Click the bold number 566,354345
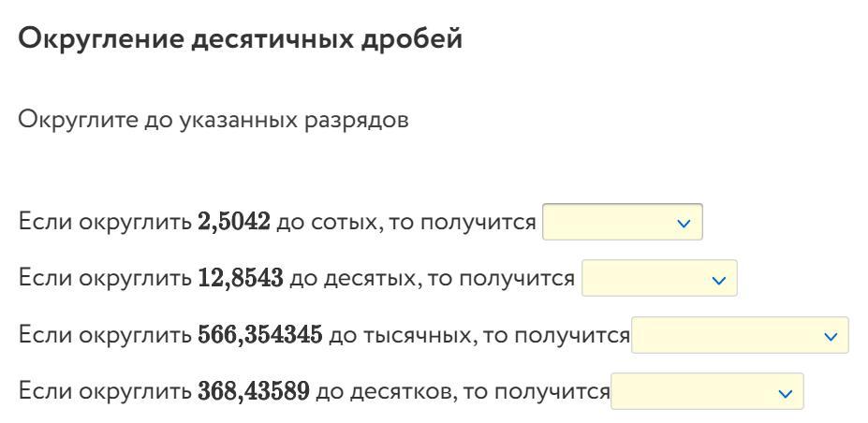Viewport: 868px width, 423px height. tap(261, 335)
